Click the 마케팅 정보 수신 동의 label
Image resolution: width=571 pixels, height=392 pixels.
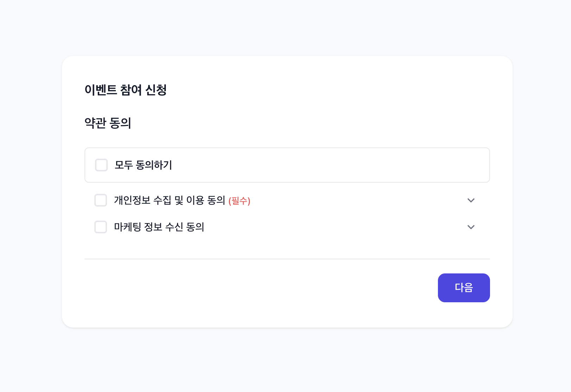coord(159,227)
